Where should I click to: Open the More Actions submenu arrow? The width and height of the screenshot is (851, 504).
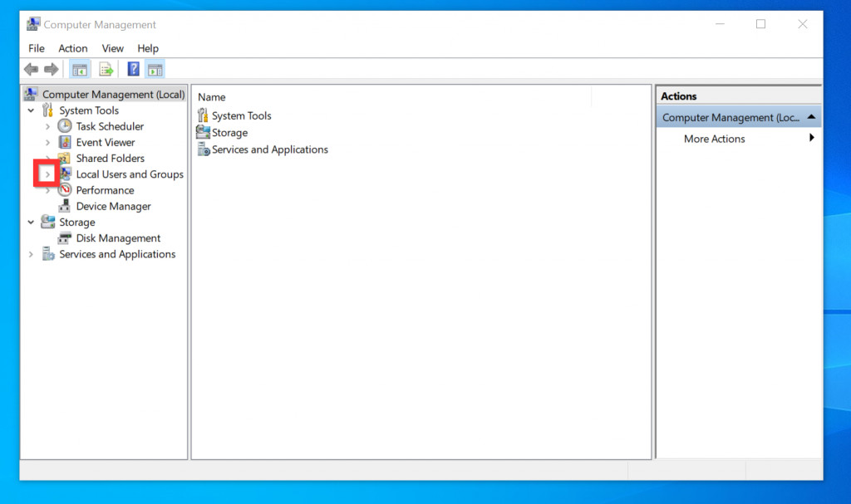point(812,138)
